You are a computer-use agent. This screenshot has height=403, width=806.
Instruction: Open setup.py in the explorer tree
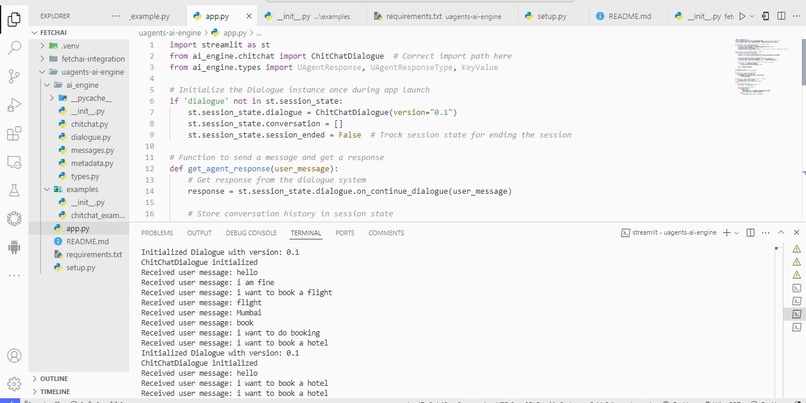[x=77, y=267]
